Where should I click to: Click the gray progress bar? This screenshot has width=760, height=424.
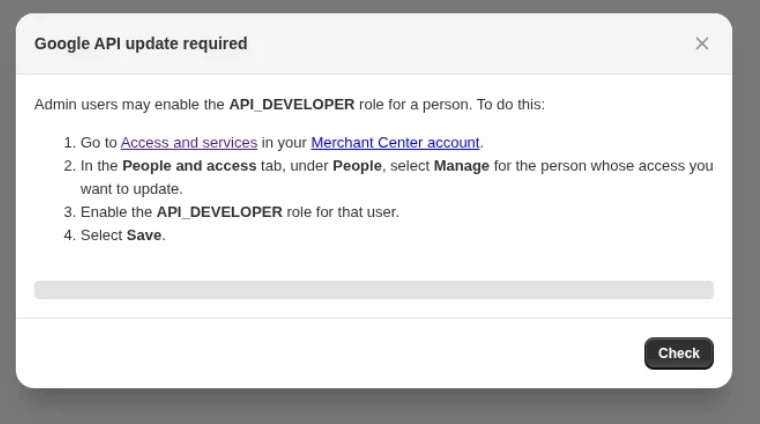pos(374,290)
